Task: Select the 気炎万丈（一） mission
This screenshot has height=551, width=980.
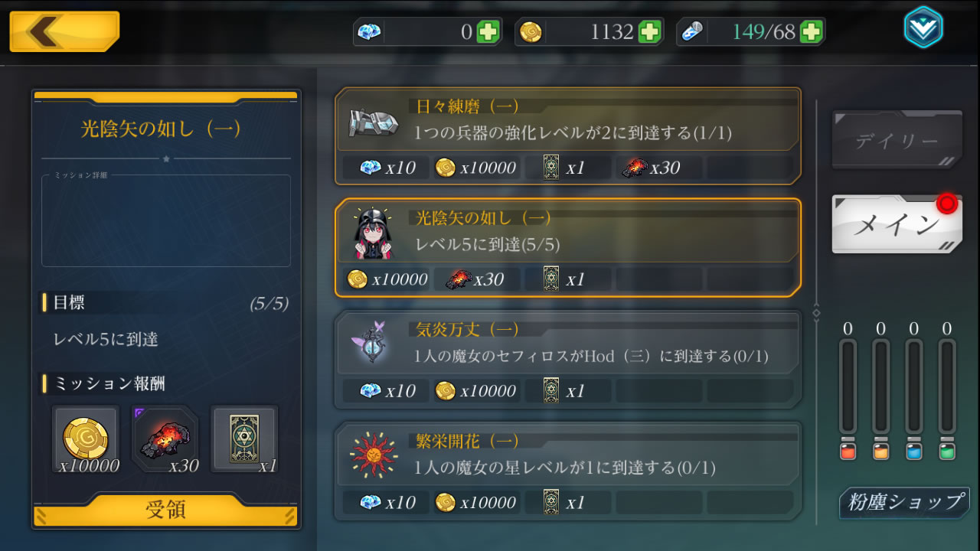Action: click(568, 360)
